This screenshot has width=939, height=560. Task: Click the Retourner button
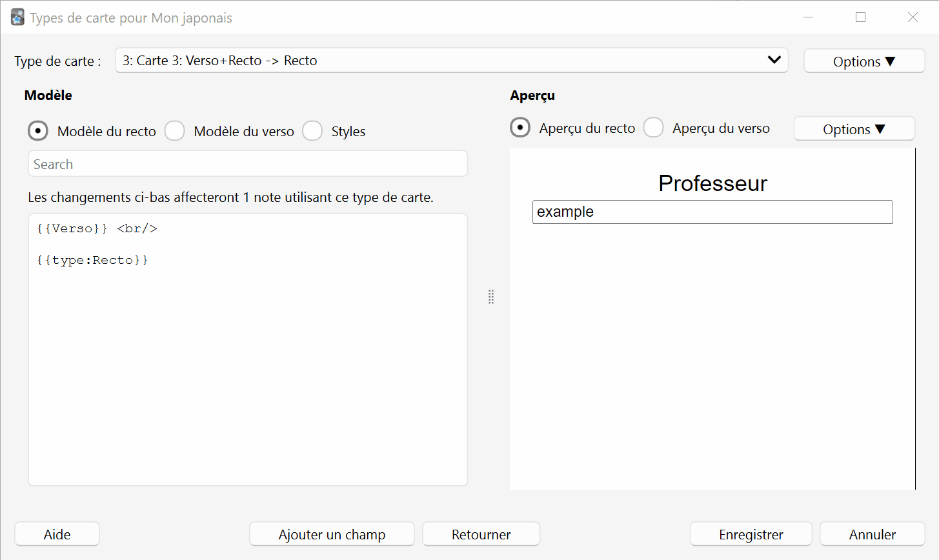point(481,534)
